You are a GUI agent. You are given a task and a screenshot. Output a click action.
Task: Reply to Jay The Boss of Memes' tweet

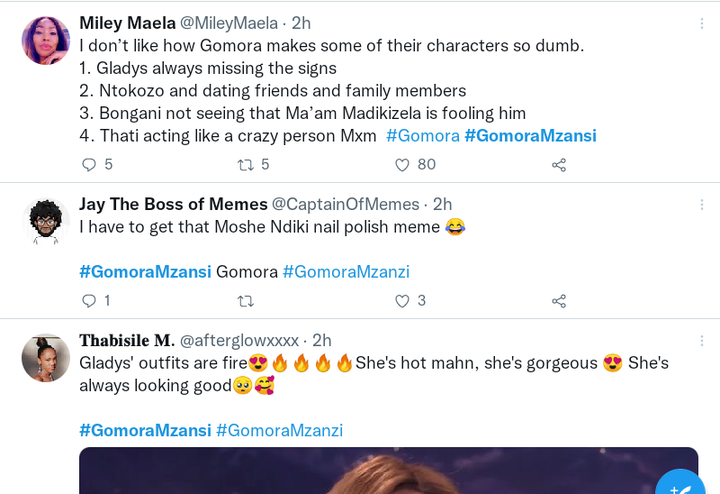(89, 301)
